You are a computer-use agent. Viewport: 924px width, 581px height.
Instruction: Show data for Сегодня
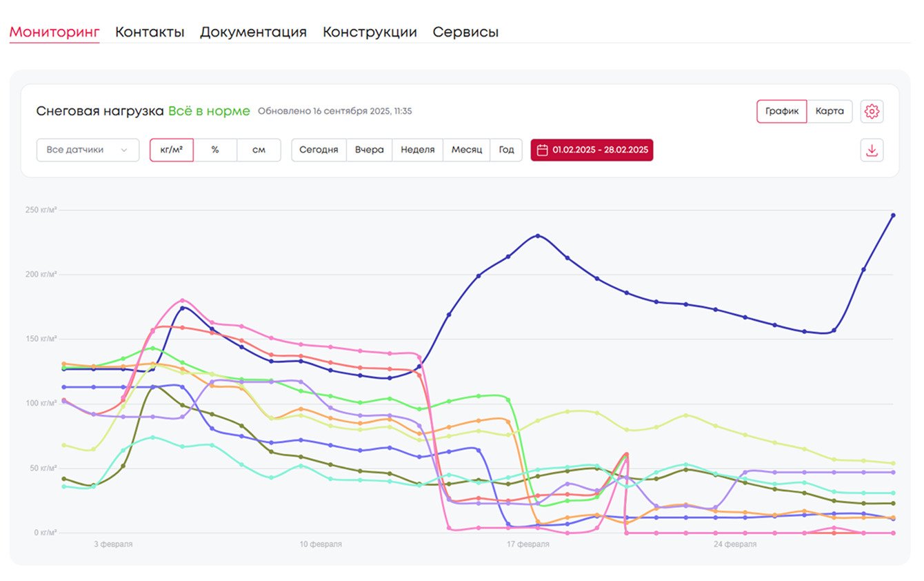[319, 150]
